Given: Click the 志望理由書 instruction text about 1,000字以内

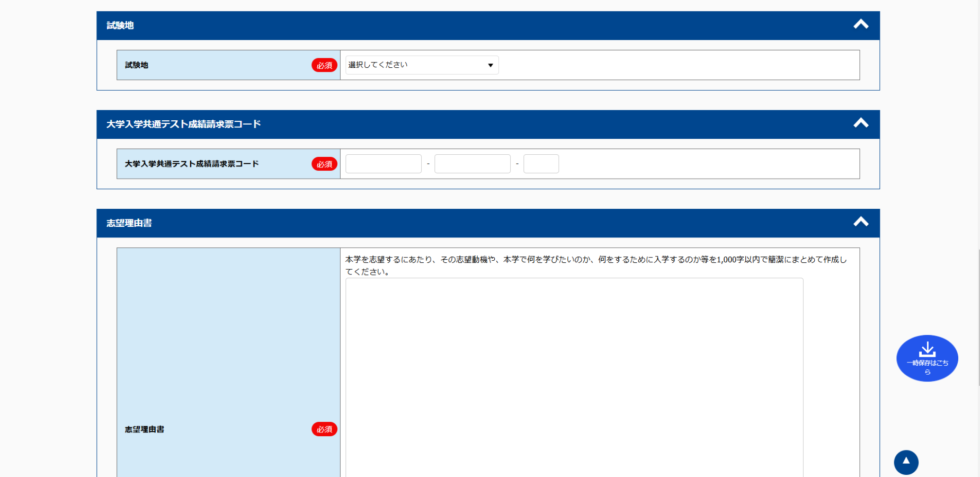Looking at the screenshot, I should (596, 266).
